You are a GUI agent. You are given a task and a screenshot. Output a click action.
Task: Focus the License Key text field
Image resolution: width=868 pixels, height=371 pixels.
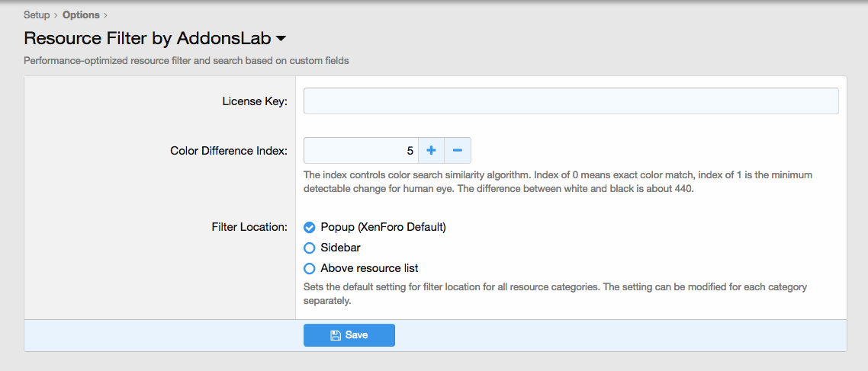click(x=571, y=101)
